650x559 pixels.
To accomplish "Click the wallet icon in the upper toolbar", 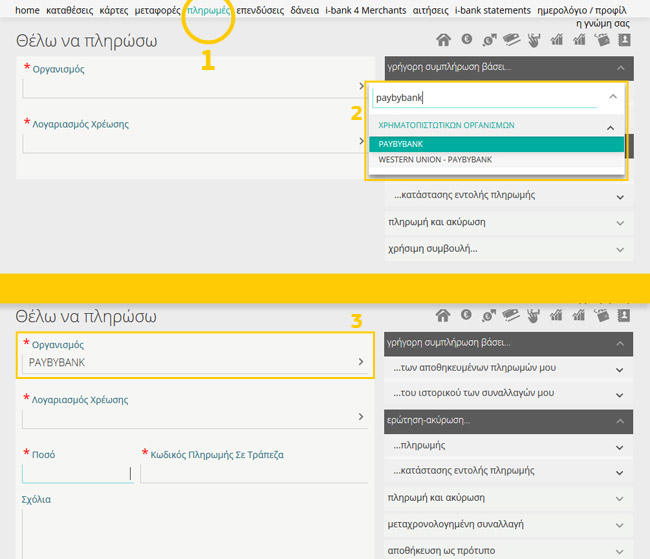I will pyautogui.click(x=602, y=40).
